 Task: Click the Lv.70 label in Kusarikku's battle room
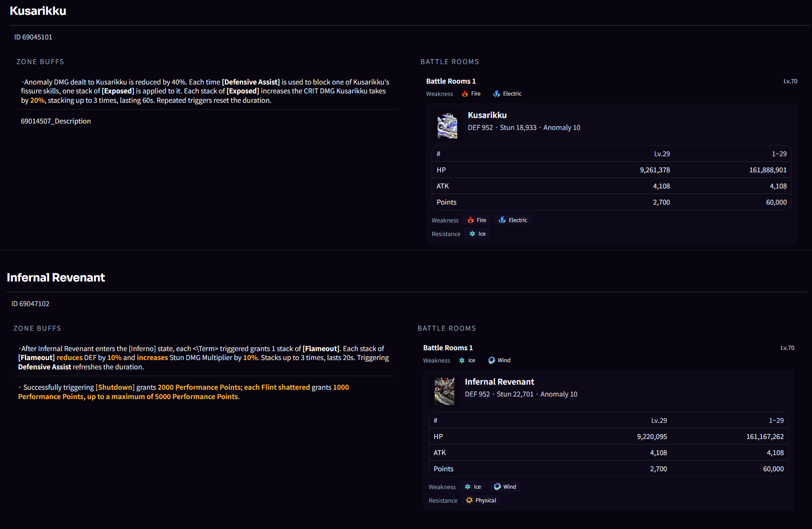pyautogui.click(x=790, y=82)
